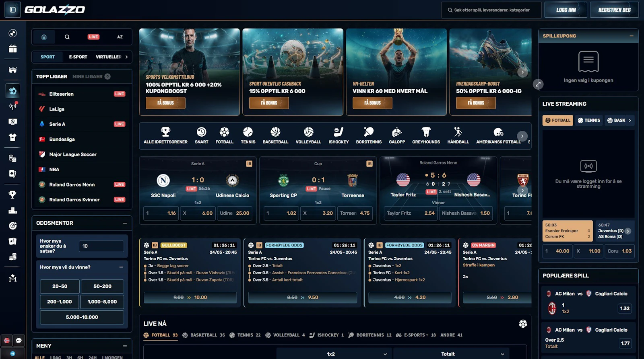Switch to the E-Sport tab

pyautogui.click(x=78, y=57)
